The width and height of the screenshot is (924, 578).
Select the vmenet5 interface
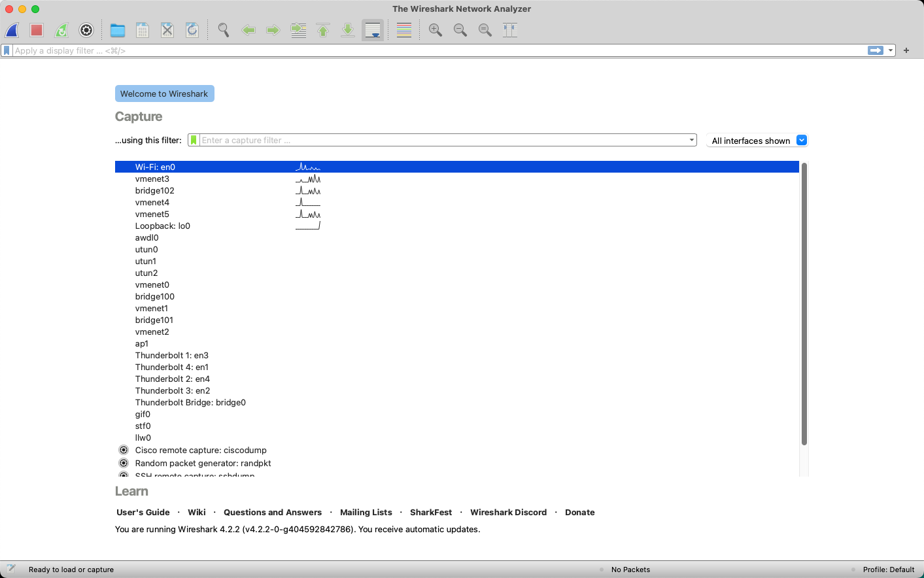point(456,214)
